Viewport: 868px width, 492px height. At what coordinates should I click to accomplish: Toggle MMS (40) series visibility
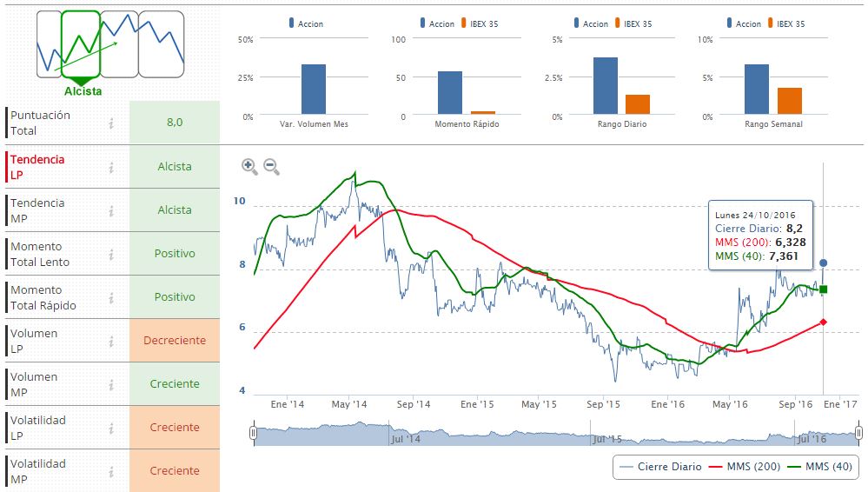pos(822,467)
